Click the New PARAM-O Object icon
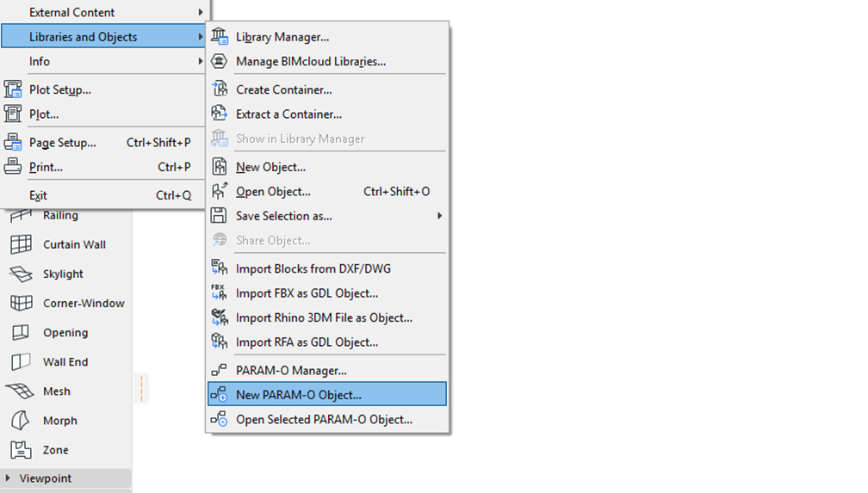The height and width of the screenshot is (493, 868). coord(220,394)
